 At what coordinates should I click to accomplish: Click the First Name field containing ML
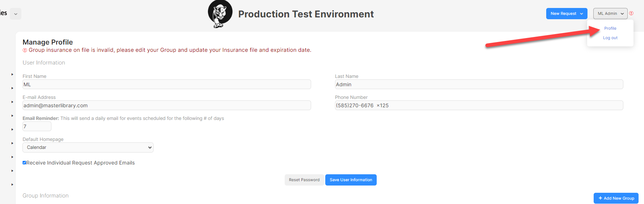point(167,84)
